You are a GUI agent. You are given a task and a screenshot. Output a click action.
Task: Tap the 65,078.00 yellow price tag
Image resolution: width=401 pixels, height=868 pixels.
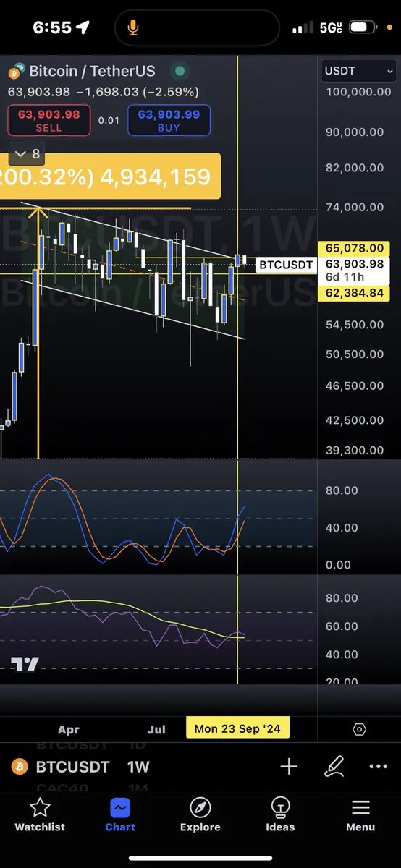pos(354,248)
